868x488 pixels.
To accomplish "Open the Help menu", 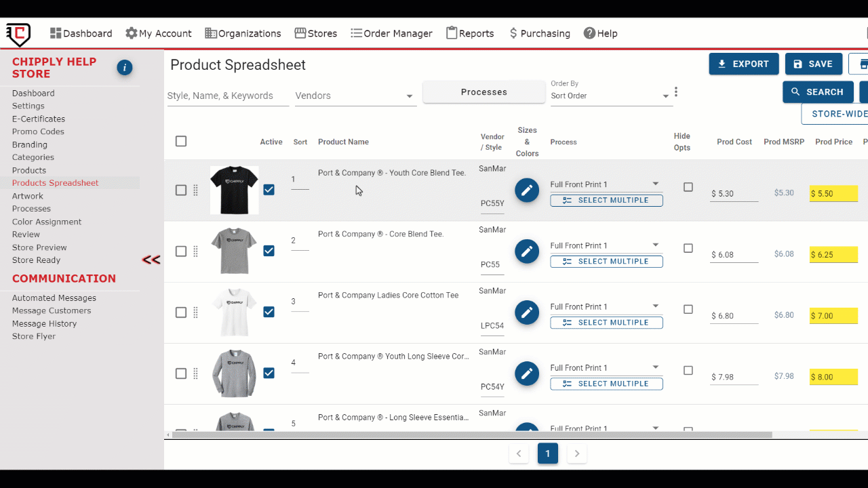I will click(600, 33).
